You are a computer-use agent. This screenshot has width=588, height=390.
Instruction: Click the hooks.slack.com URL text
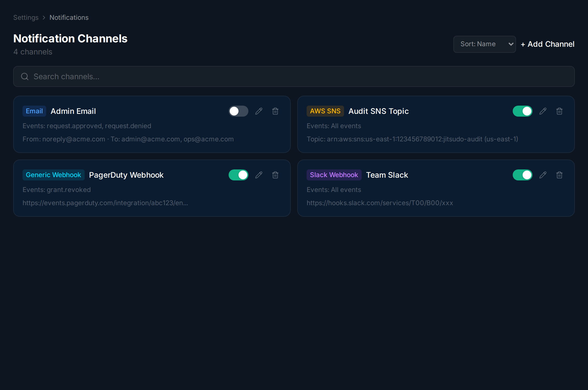pos(380,203)
